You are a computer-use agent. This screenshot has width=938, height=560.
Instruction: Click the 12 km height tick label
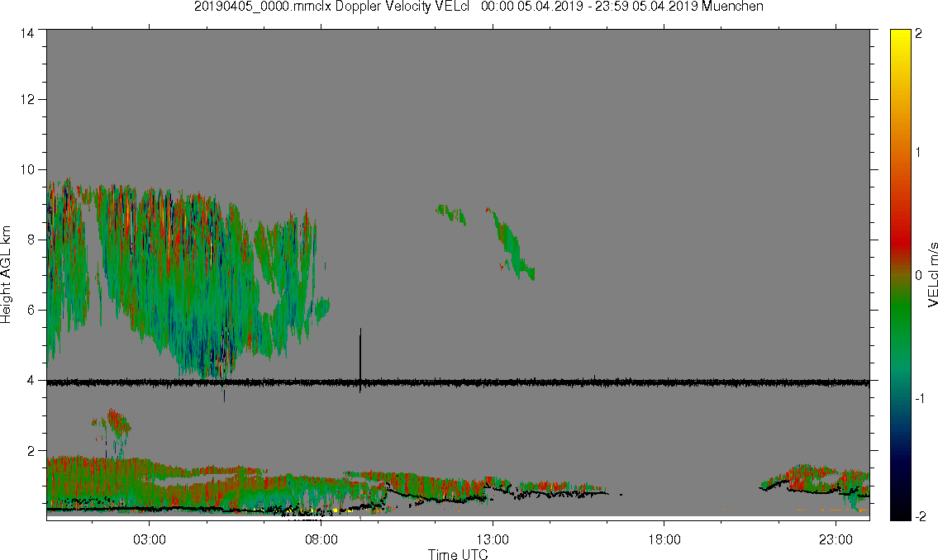point(27,99)
